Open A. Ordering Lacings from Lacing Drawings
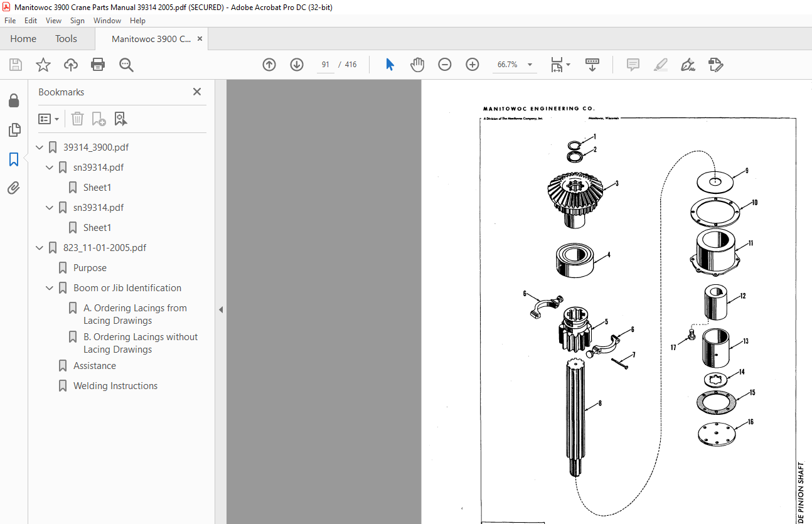 click(135, 314)
